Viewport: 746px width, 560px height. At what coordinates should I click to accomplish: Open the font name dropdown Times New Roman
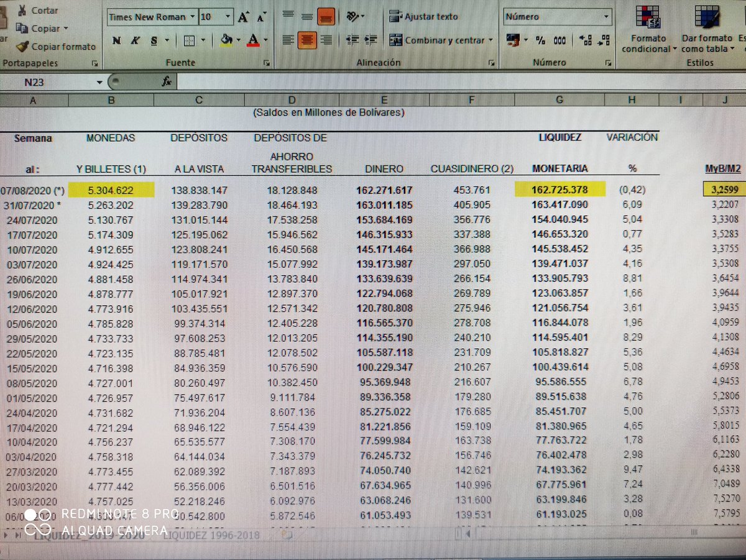tap(193, 17)
